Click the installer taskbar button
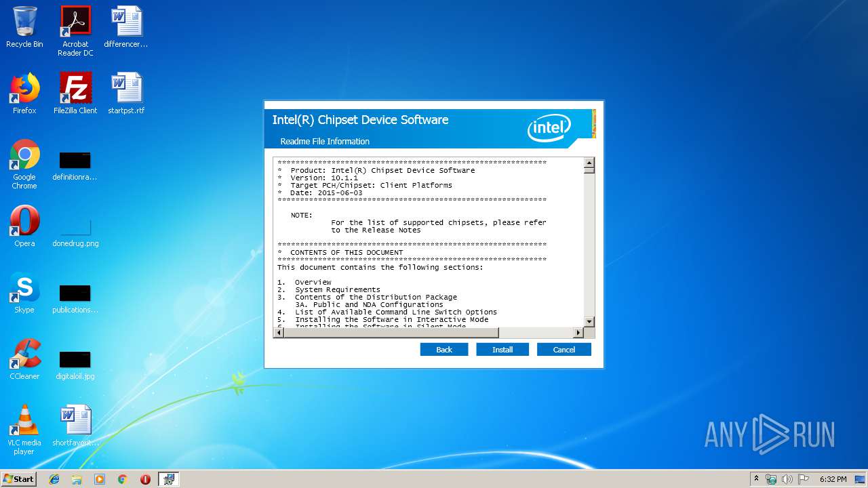Viewport: 868px width, 488px height. pyautogui.click(x=169, y=479)
